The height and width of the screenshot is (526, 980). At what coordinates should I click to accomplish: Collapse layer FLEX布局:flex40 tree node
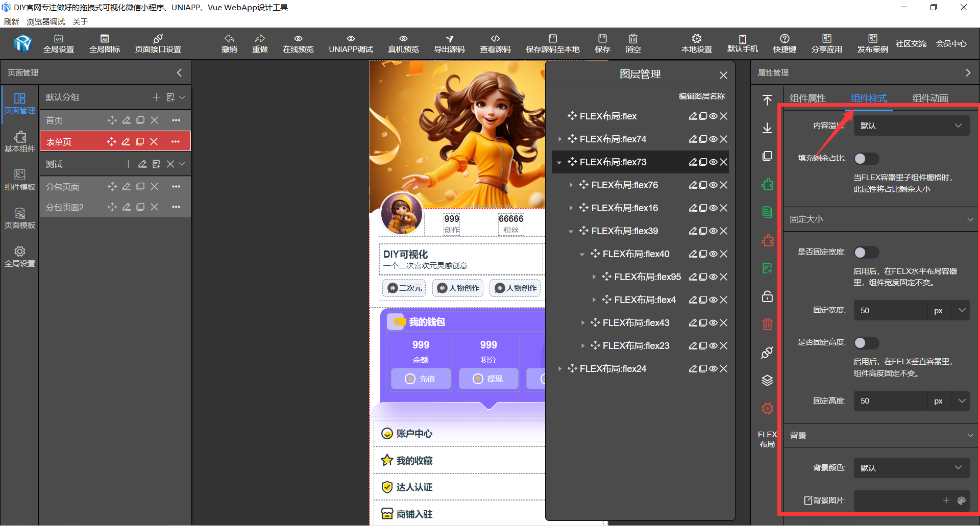(582, 254)
